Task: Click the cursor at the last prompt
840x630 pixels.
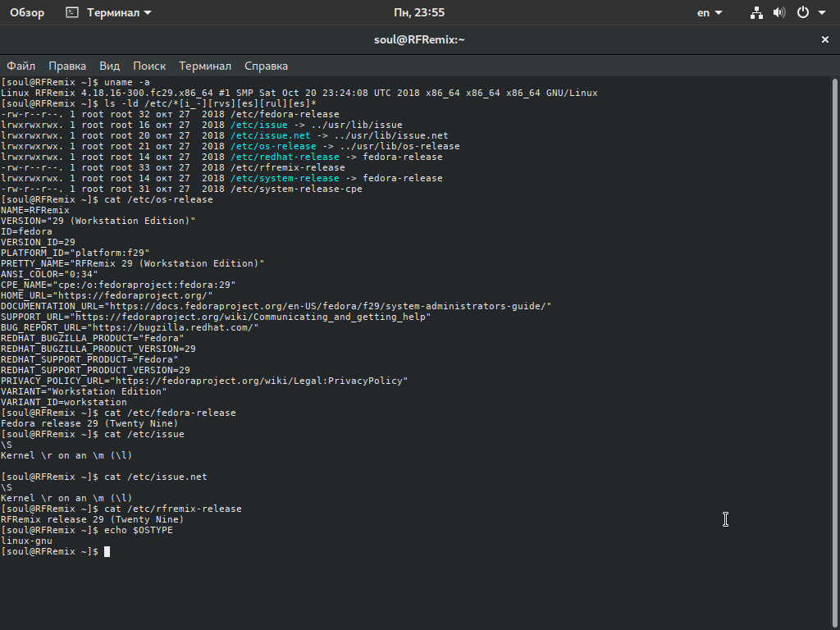Action: tap(107, 551)
